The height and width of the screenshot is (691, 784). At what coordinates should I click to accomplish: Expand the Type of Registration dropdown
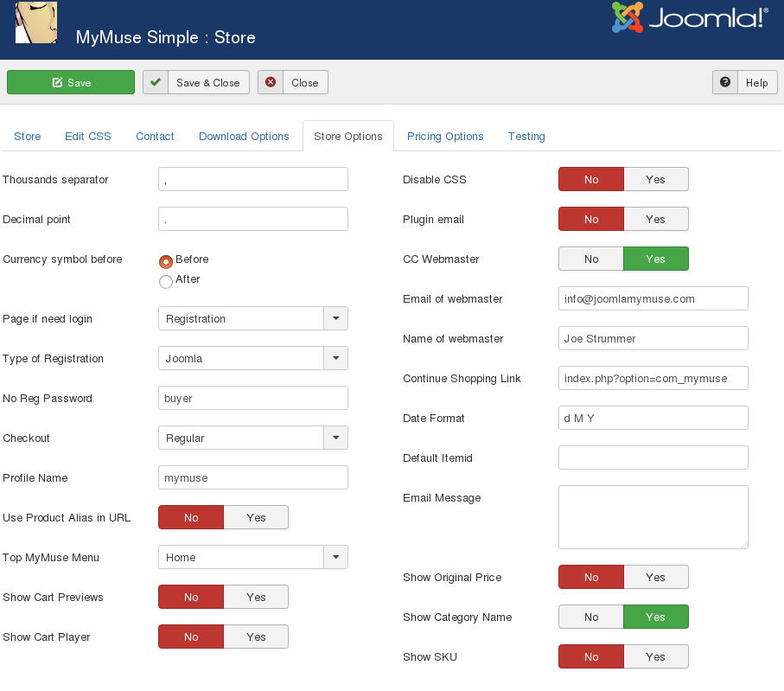click(335, 358)
